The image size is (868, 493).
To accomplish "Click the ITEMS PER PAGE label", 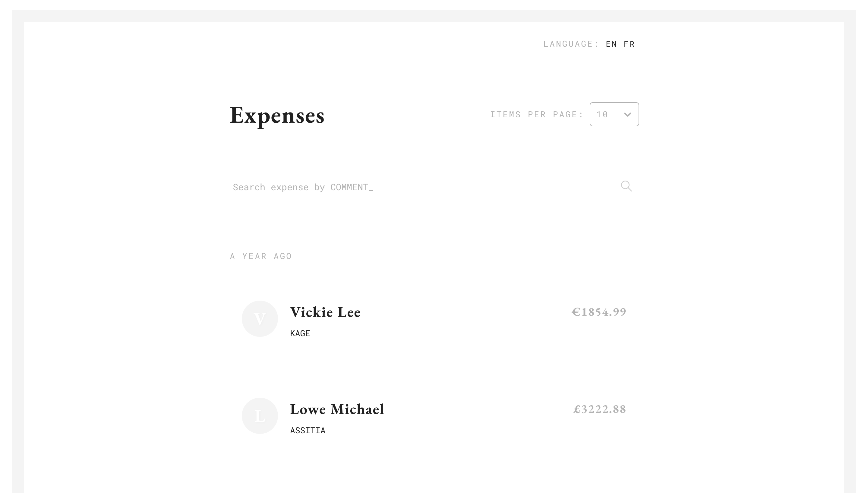I will tap(537, 114).
